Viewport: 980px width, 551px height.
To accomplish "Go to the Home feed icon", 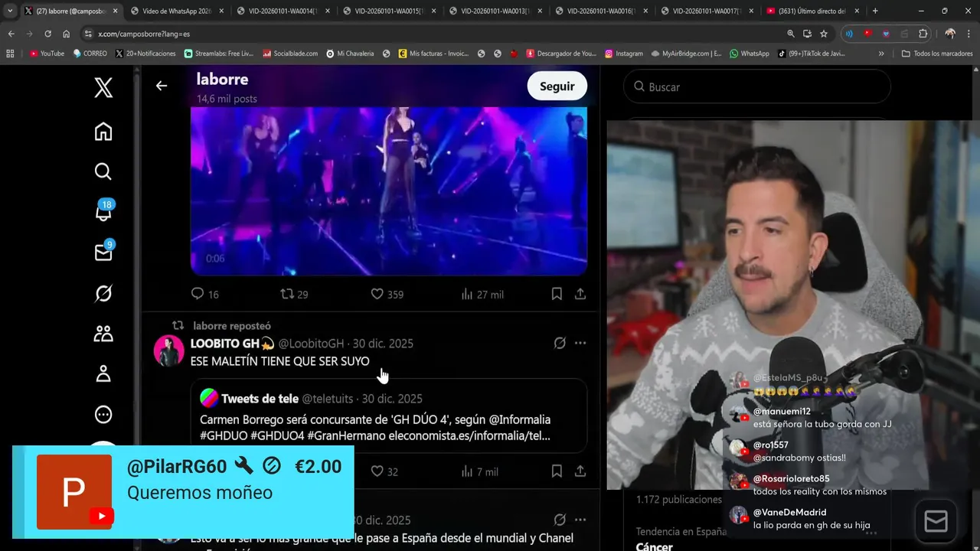I will (103, 132).
